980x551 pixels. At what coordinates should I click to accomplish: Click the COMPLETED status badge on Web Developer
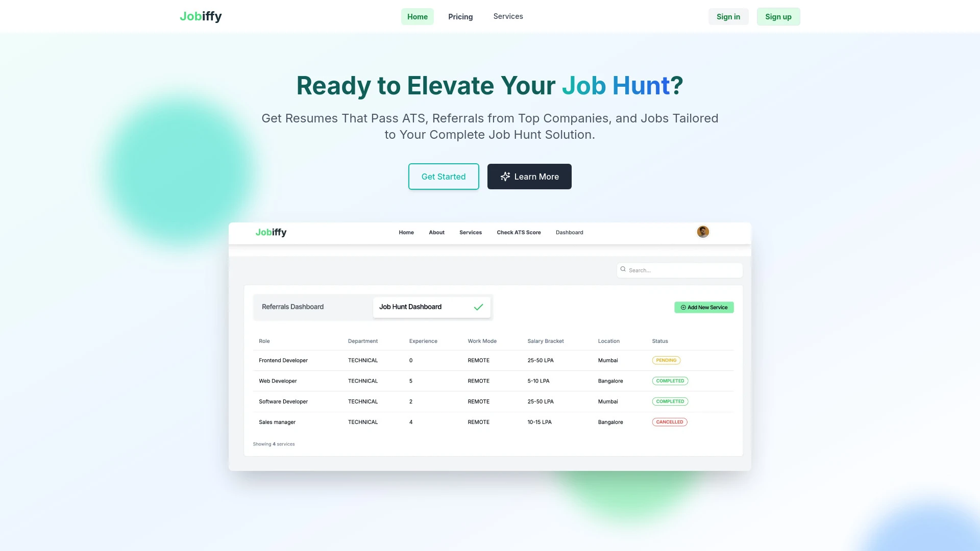coord(670,381)
